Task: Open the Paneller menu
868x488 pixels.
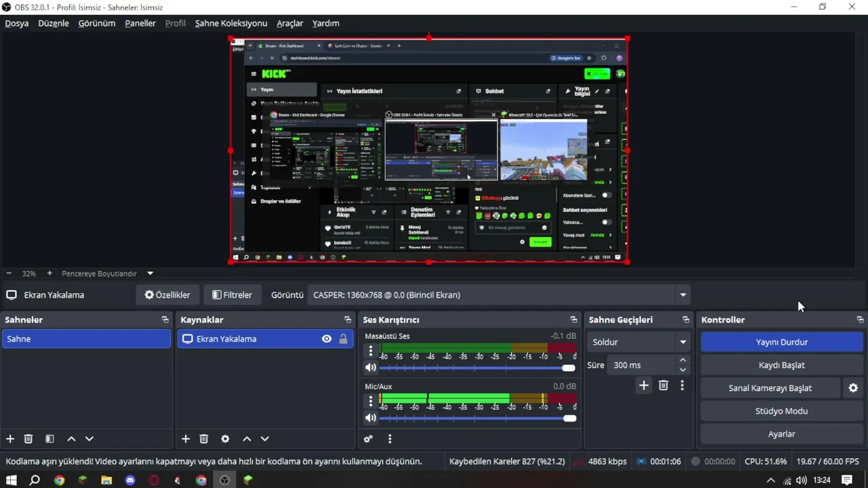Action: pyautogui.click(x=140, y=23)
